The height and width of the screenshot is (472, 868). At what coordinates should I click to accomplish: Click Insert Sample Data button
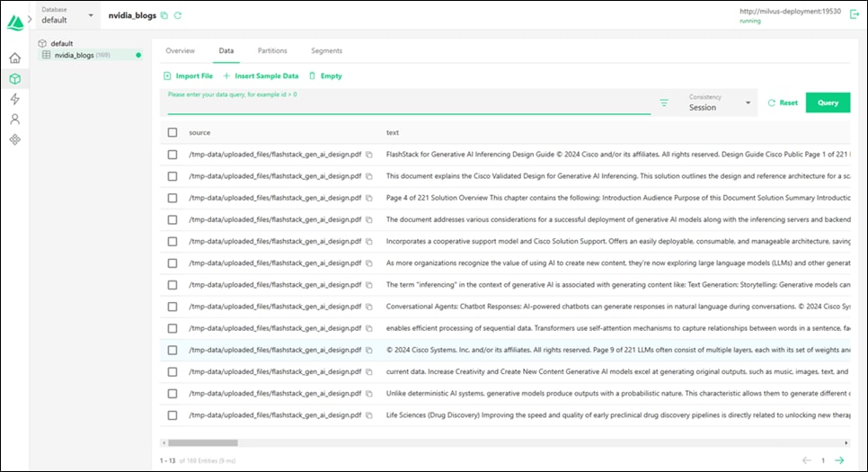click(261, 76)
